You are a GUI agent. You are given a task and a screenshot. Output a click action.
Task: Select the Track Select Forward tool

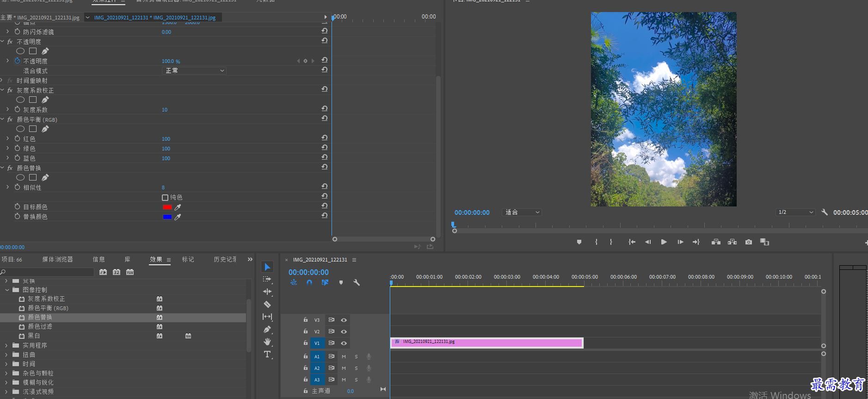(x=267, y=279)
